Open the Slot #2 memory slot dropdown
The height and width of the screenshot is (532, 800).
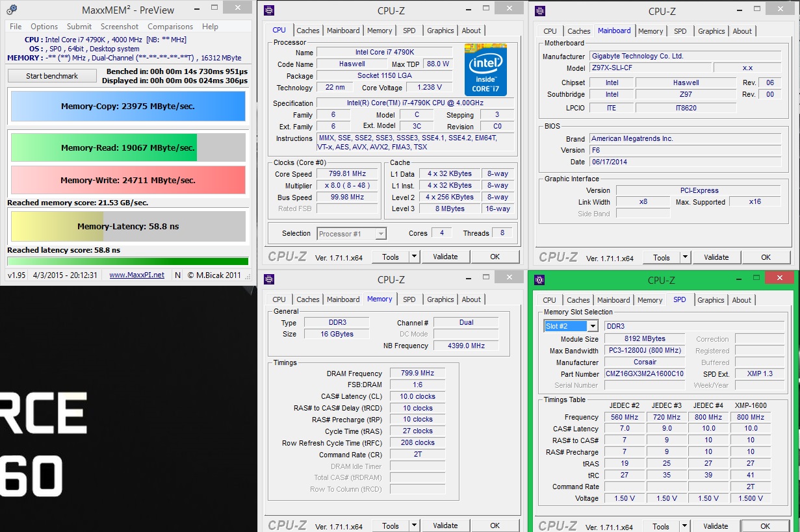[x=571, y=326]
